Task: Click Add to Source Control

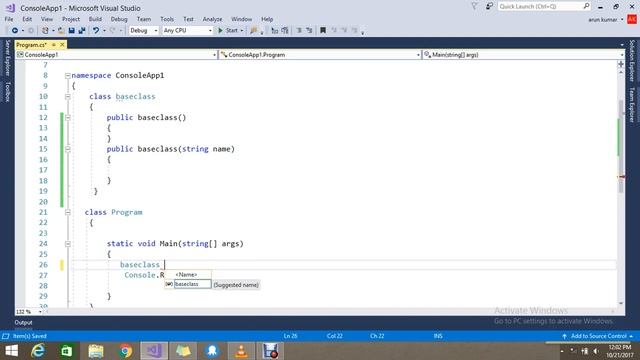Action: coord(598,336)
